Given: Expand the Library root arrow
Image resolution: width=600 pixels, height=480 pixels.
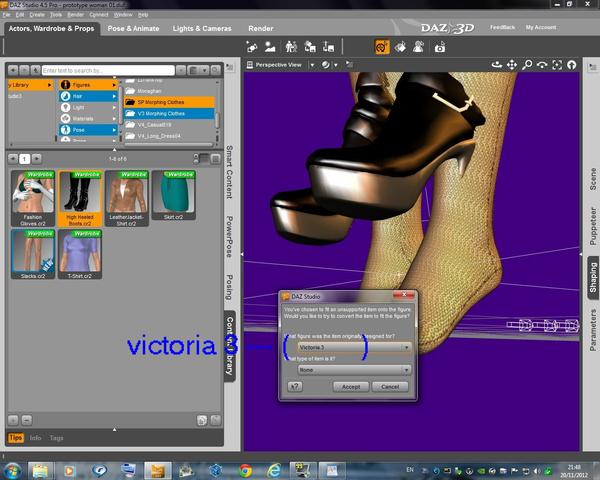Looking at the screenshot, I should point(49,85).
